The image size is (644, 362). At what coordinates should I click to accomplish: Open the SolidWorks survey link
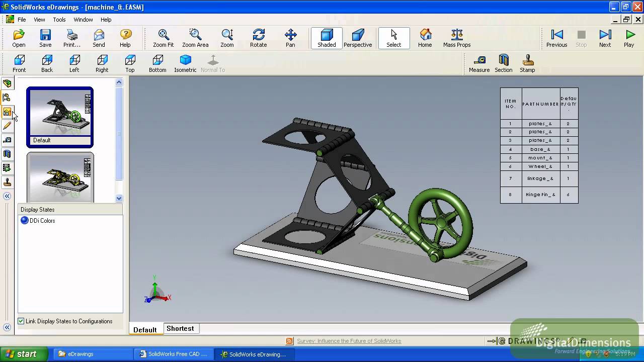coord(349,341)
